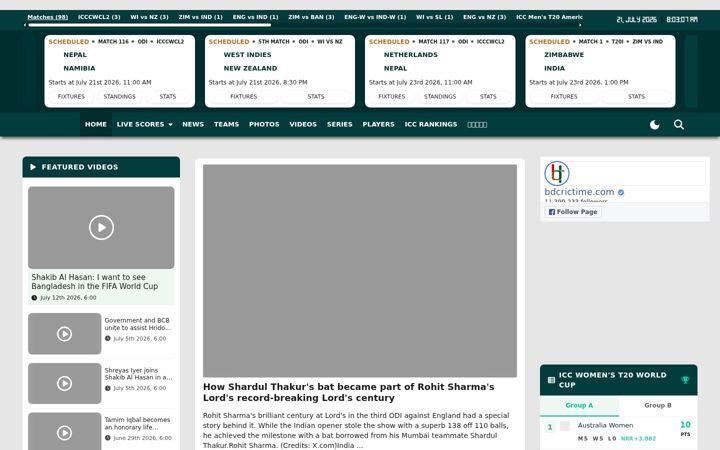720x450 pixels.
Task: Switch to Group B standings tab
Action: click(658, 405)
